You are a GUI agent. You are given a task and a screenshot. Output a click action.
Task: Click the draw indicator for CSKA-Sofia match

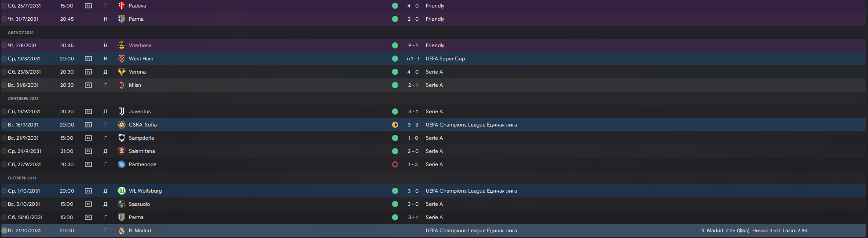pos(395,125)
